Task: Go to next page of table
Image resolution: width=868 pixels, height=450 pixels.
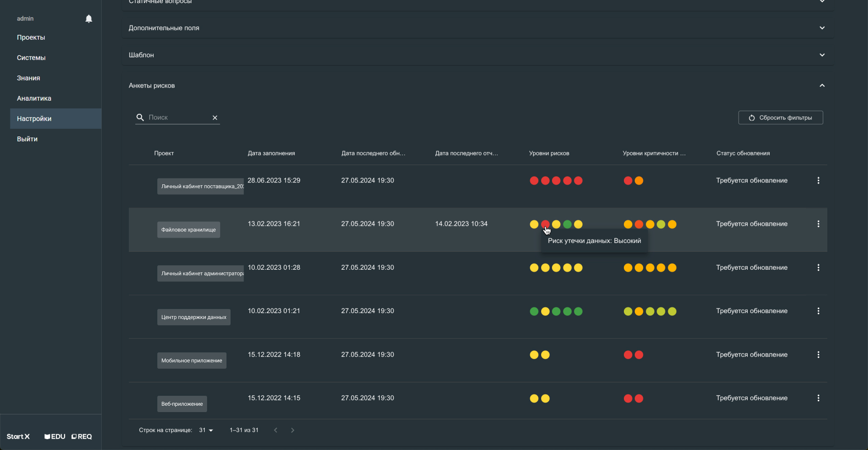Action: pyautogui.click(x=292, y=430)
